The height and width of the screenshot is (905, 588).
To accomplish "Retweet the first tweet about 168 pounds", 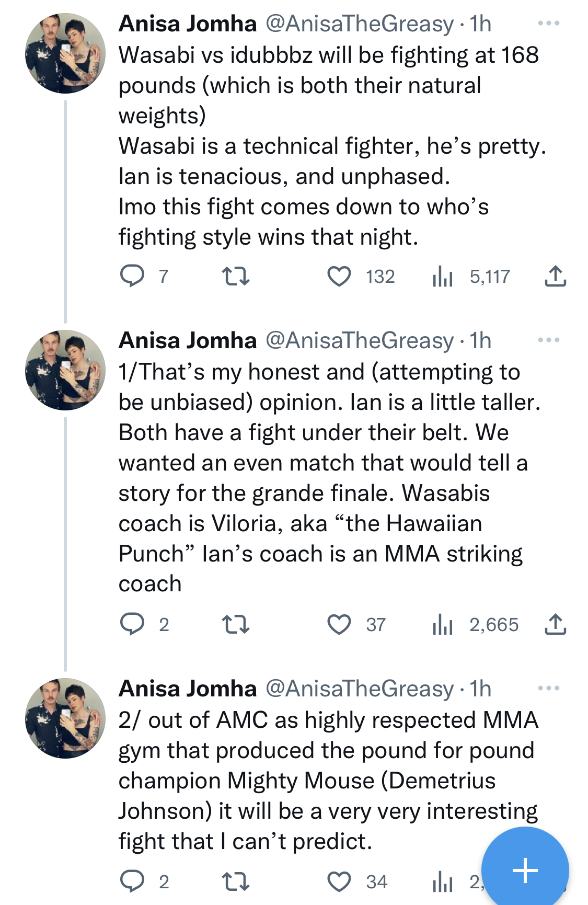I will (x=236, y=276).
